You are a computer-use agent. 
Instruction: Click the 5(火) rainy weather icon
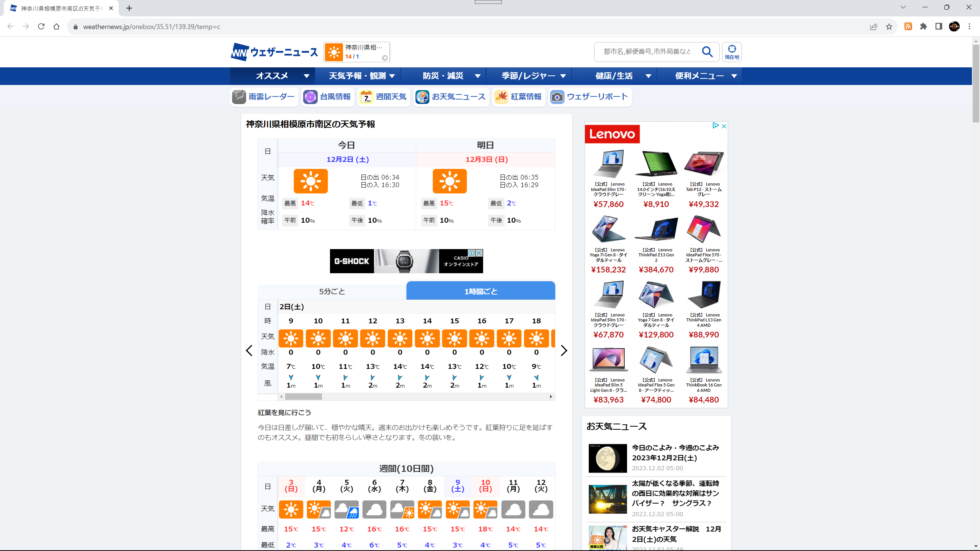346,510
